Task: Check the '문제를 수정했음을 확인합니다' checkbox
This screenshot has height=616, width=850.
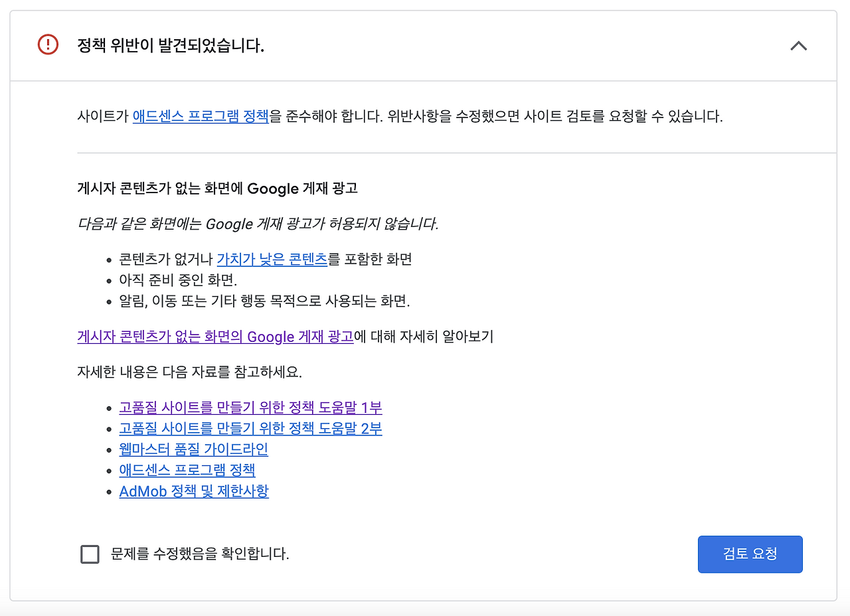Action: pyautogui.click(x=90, y=554)
